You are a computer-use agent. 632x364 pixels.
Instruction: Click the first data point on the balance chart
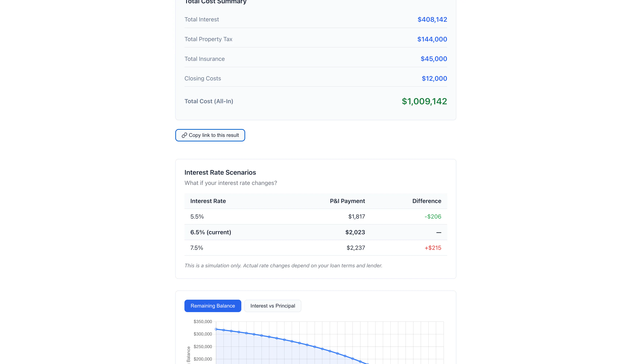tap(216, 329)
